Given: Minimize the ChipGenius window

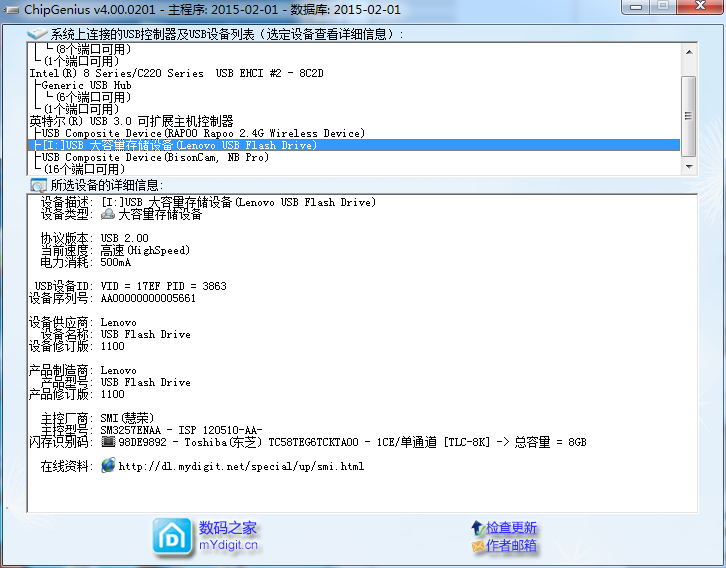Looking at the screenshot, I should pos(636,7).
